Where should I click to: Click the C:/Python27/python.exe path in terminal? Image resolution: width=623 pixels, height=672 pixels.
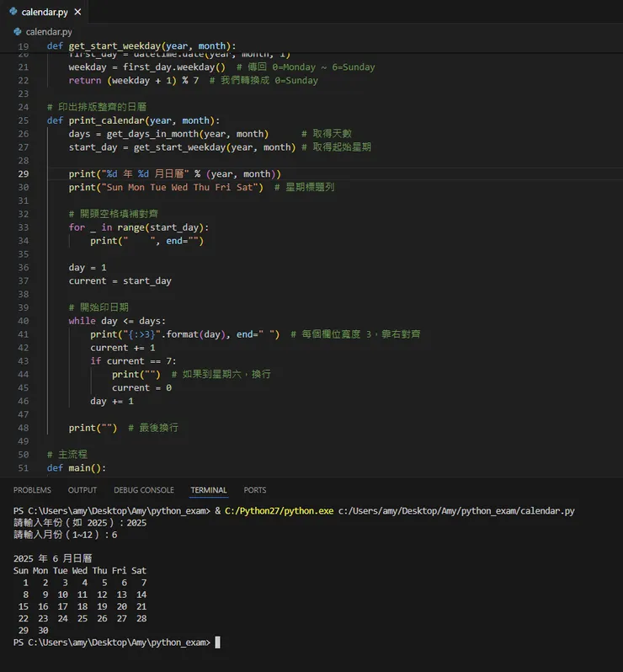point(279,511)
